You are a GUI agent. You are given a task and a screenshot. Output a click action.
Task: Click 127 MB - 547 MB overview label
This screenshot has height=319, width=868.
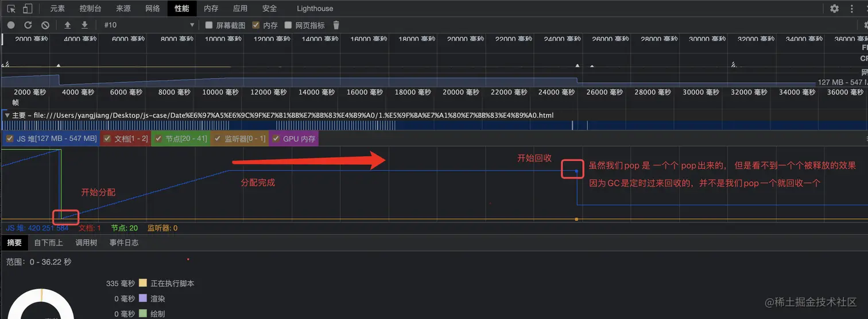(x=842, y=83)
